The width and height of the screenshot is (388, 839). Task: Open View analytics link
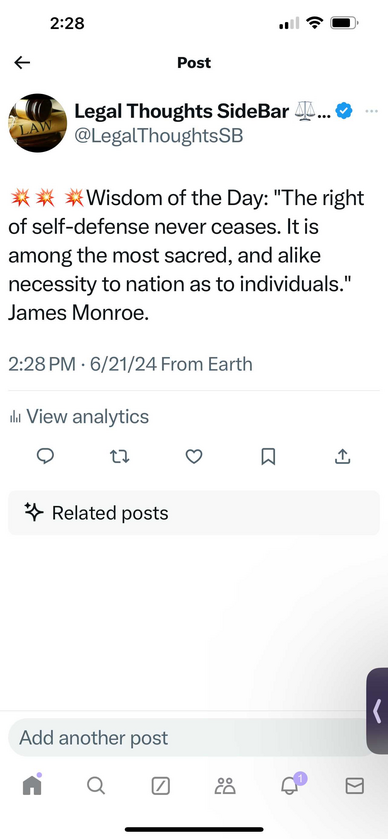79,416
